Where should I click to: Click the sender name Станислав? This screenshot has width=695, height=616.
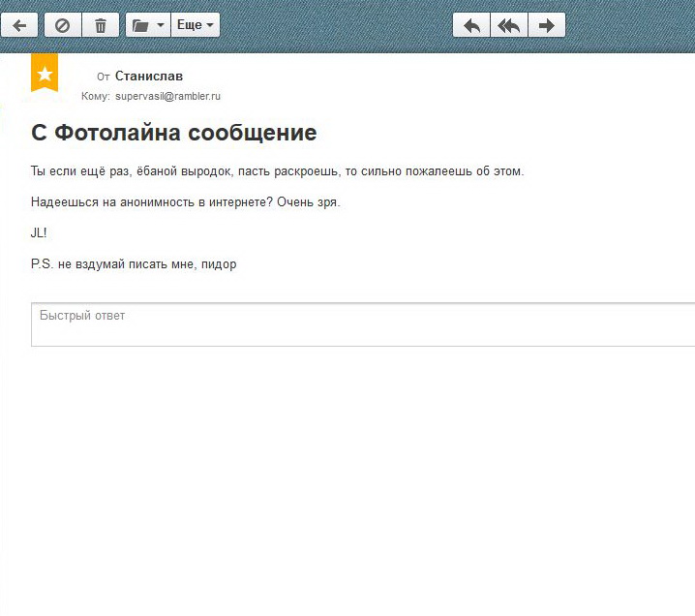tap(149, 77)
